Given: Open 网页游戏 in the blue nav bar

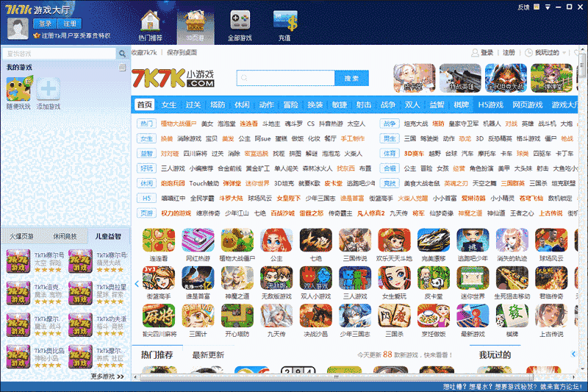Looking at the screenshot, I should point(528,104).
